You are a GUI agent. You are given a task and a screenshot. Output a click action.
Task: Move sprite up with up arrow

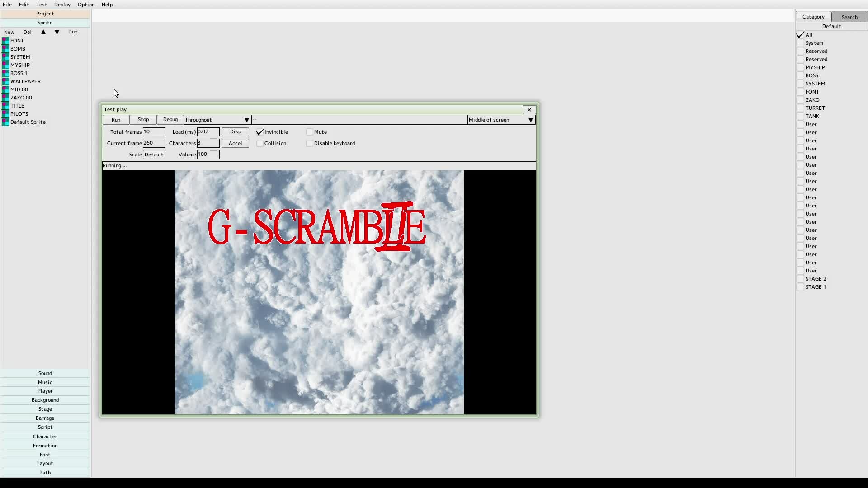pos(43,32)
